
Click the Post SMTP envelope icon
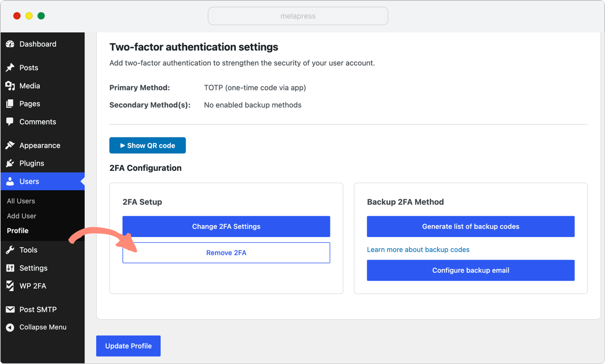[x=10, y=310]
